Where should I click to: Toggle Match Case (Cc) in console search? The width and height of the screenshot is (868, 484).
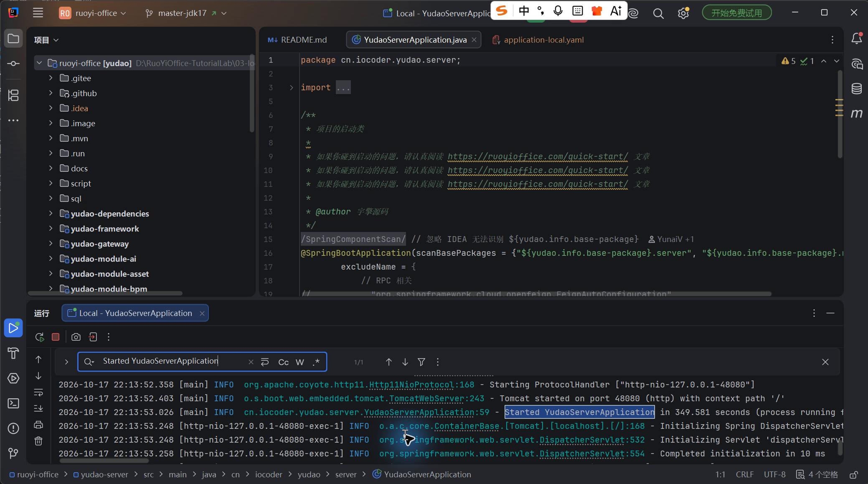click(283, 362)
